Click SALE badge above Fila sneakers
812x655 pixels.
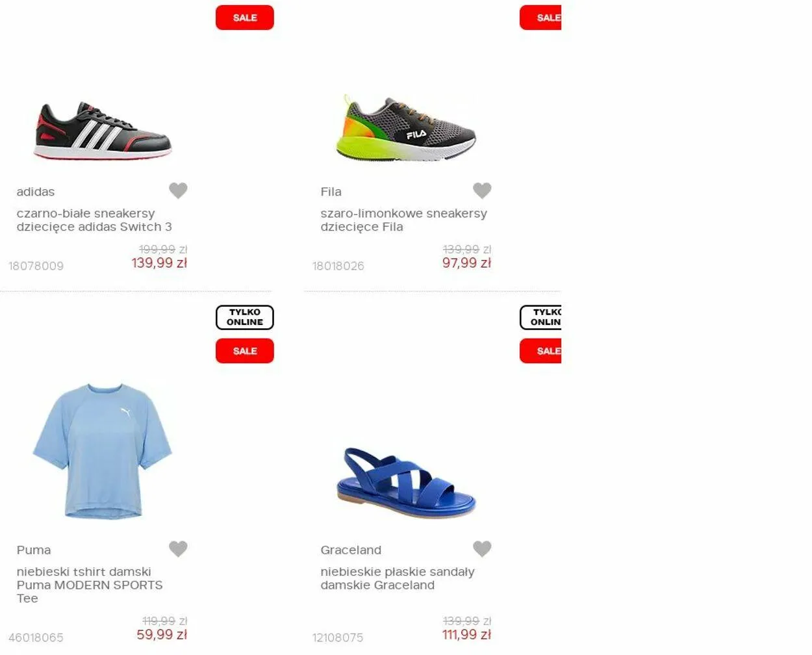coord(540,18)
